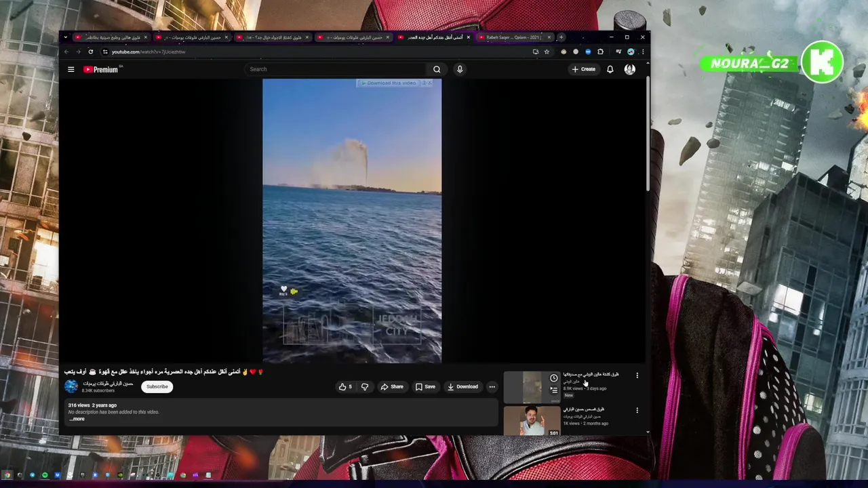Viewport: 868px width, 488px height.
Task: Go forward with browser forward arrow
Action: coord(78,52)
